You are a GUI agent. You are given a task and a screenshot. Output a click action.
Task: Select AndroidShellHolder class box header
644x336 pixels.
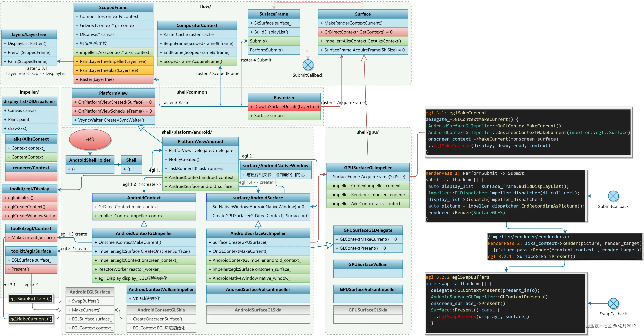tap(90, 160)
